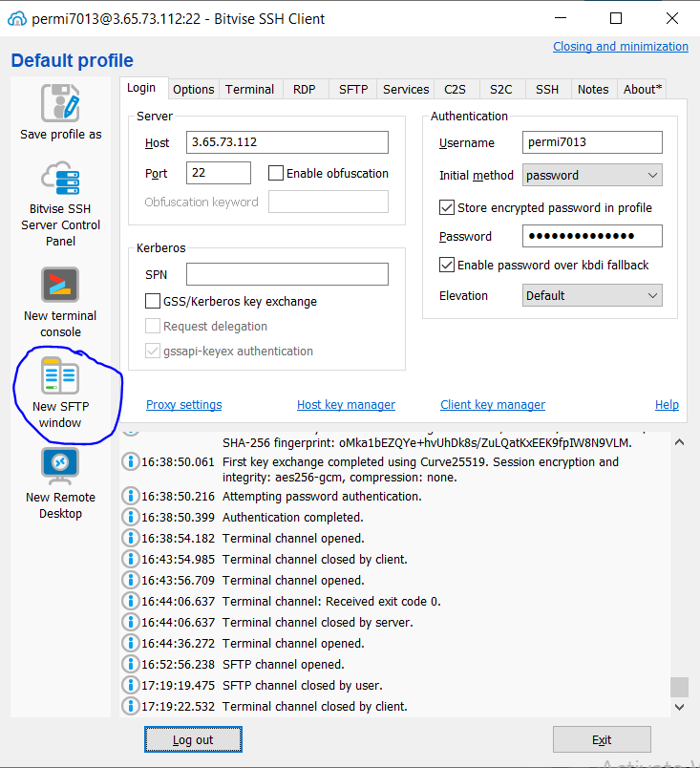This screenshot has height=768, width=700.
Task: Click the Host input field
Action: (x=287, y=142)
